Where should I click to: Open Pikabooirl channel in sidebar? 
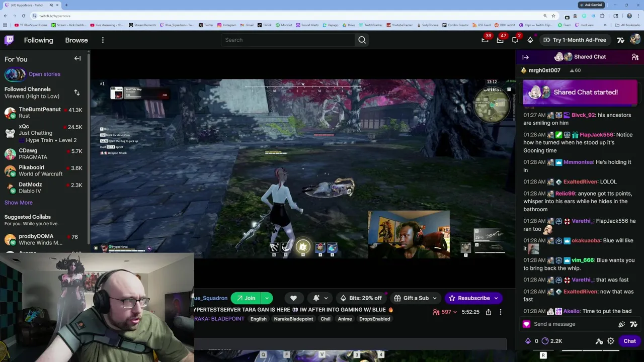[x=43, y=170]
